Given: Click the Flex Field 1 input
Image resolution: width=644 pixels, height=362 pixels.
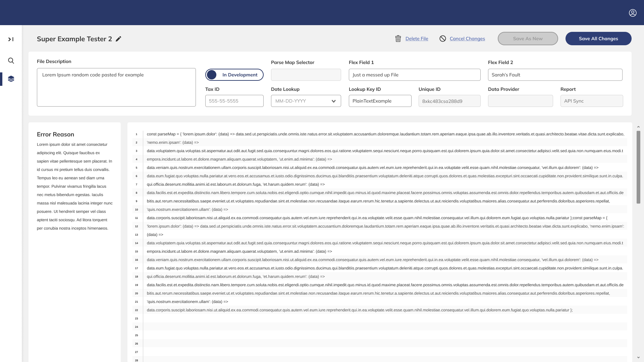Looking at the screenshot, I should [x=414, y=75].
